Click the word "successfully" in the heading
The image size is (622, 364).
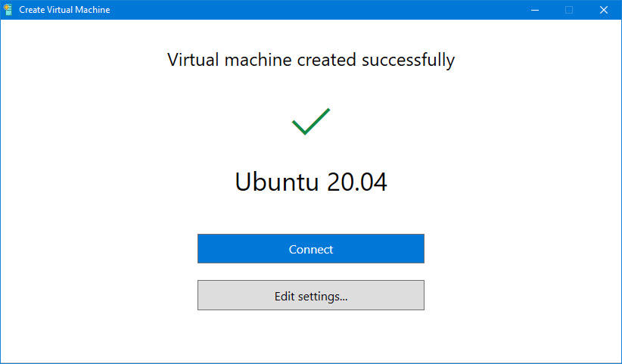[409, 60]
